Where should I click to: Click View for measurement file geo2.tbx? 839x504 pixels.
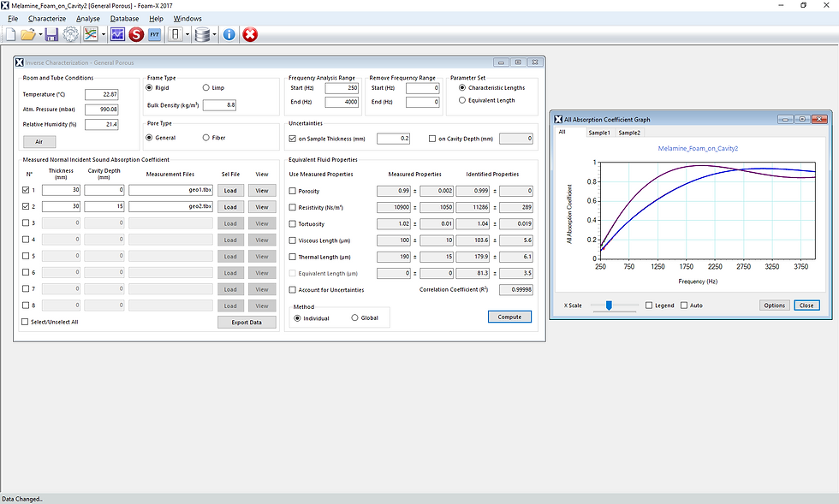pos(262,207)
